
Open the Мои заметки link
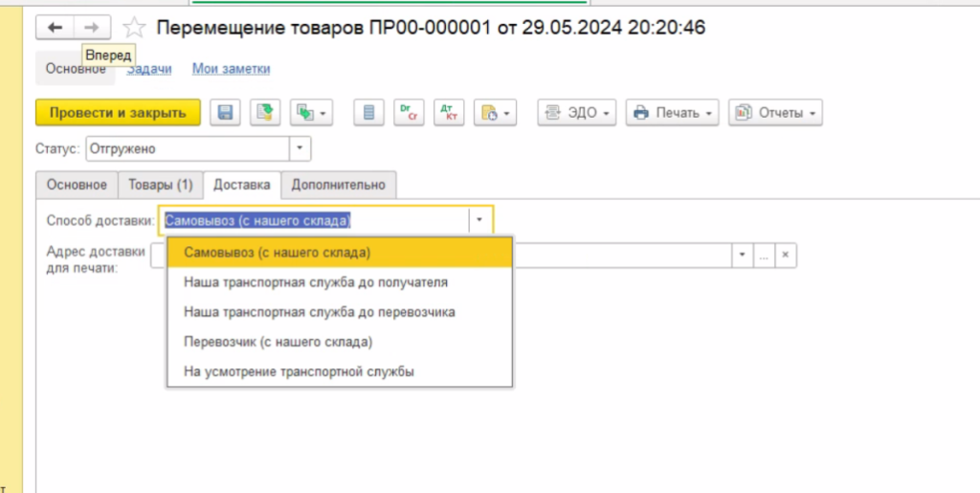pos(231,69)
